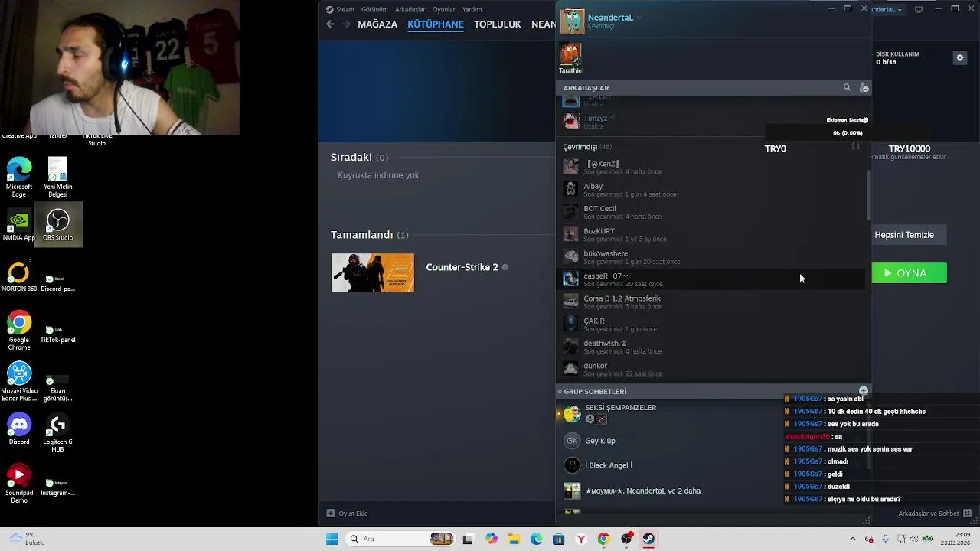Open Yandex browser taskbar icon
Screen dimensions: 980x551
click(x=581, y=539)
